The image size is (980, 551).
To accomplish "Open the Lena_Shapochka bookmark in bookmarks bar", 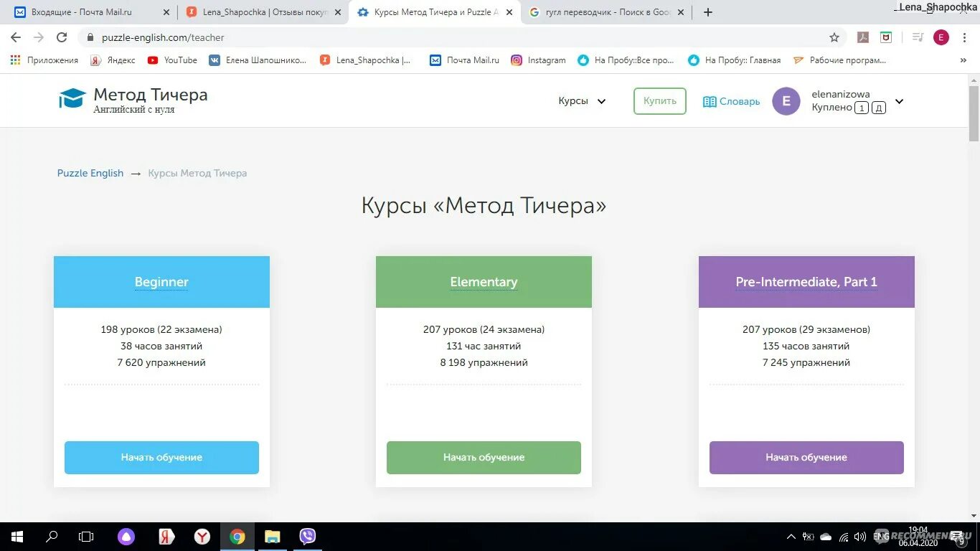I will [x=366, y=60].
